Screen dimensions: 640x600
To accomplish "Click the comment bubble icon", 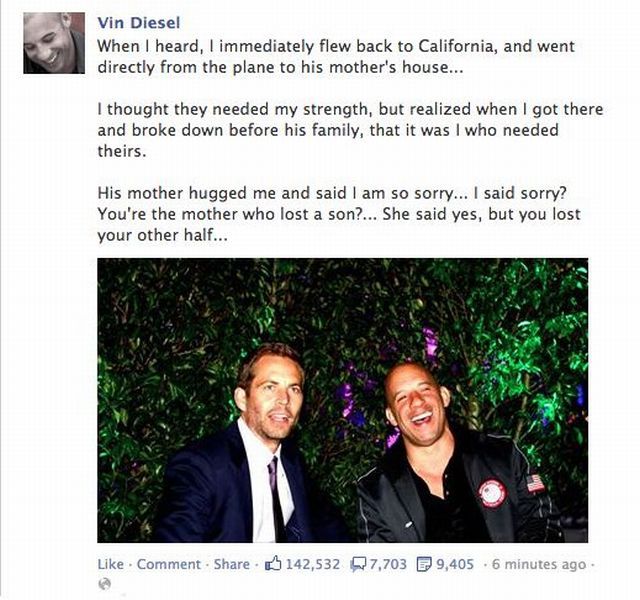I will pos(360,564).
